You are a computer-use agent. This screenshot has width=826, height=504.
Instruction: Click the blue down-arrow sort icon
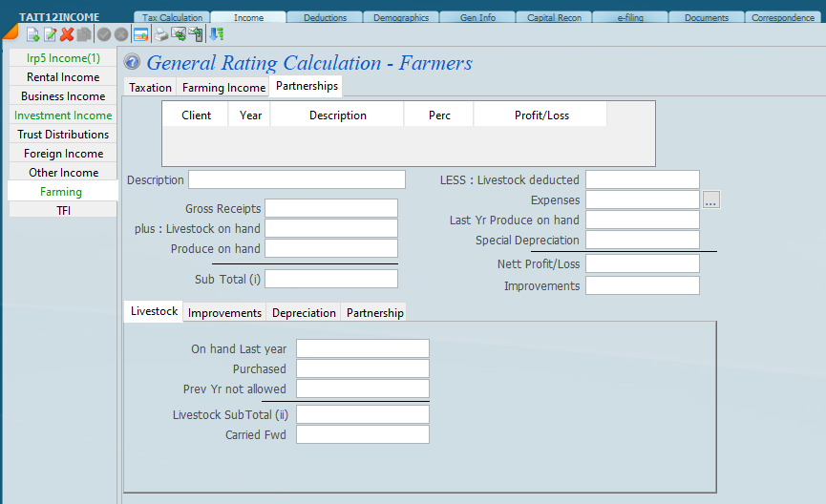tap(216, 34)
